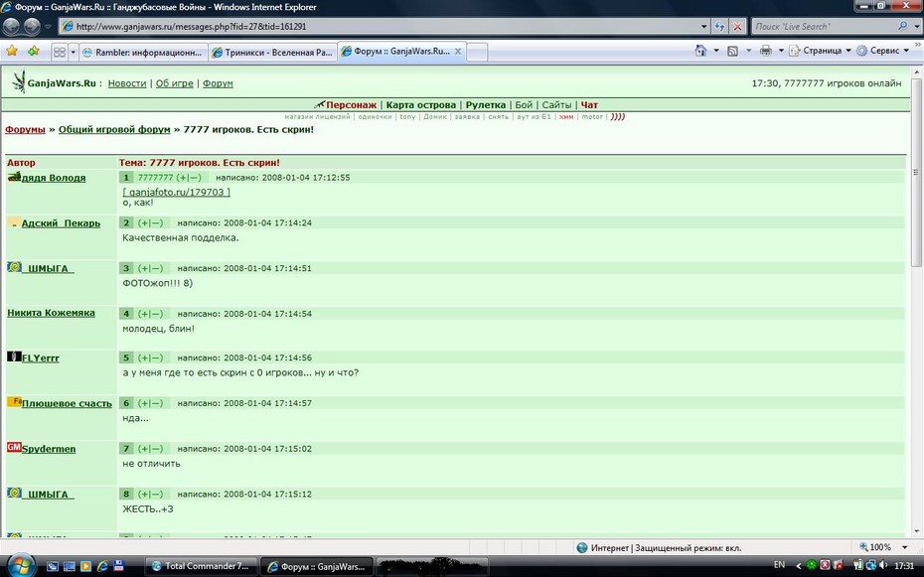Click the Refresh icon beside the address bar
924x577 pixels.
click(x=719, y=27)
